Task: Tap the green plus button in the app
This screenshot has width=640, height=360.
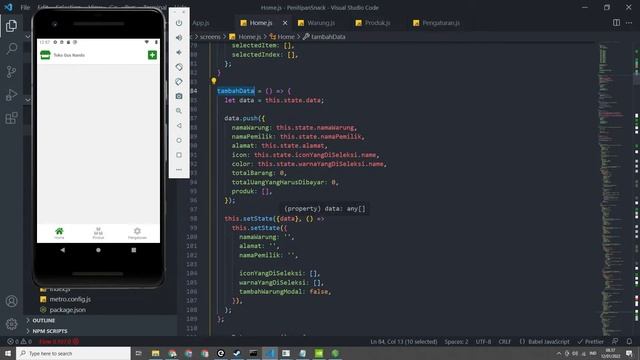Action: point(152,55)
